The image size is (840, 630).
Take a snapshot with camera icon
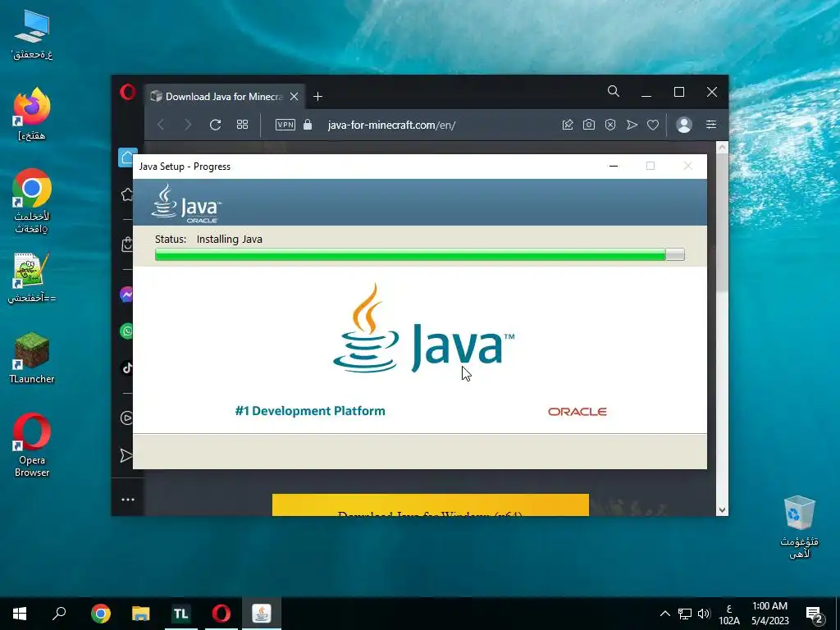(x=589, y=125)
